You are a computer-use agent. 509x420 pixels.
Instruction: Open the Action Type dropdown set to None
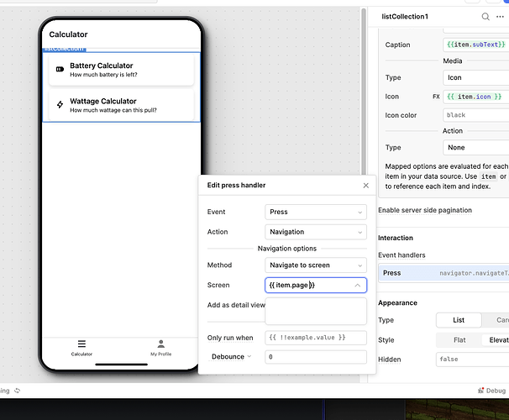pyautogui.click(x=476, y=148)
